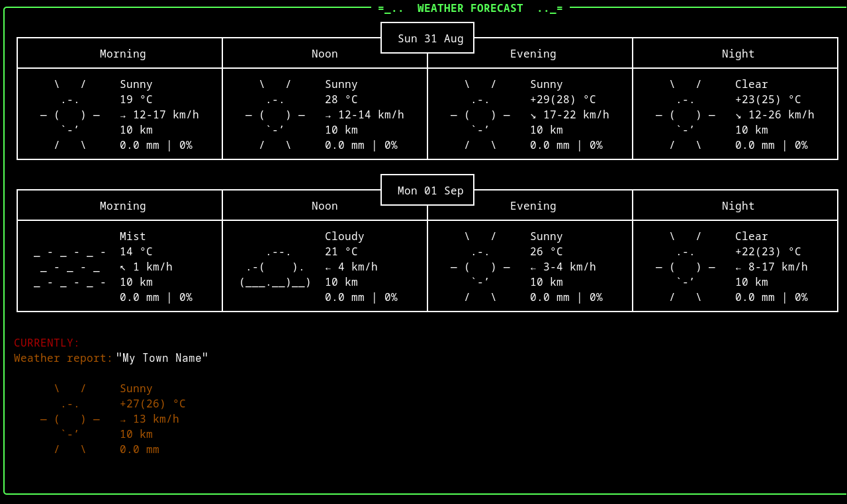Click the 12-26 km/h wind speed
This screenshot has width=847, height=504.
[781, 114]
